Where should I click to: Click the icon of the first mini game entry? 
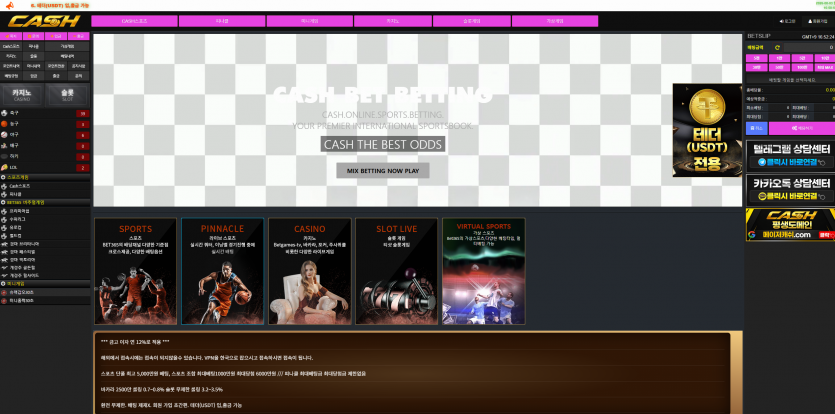point(4,293)
